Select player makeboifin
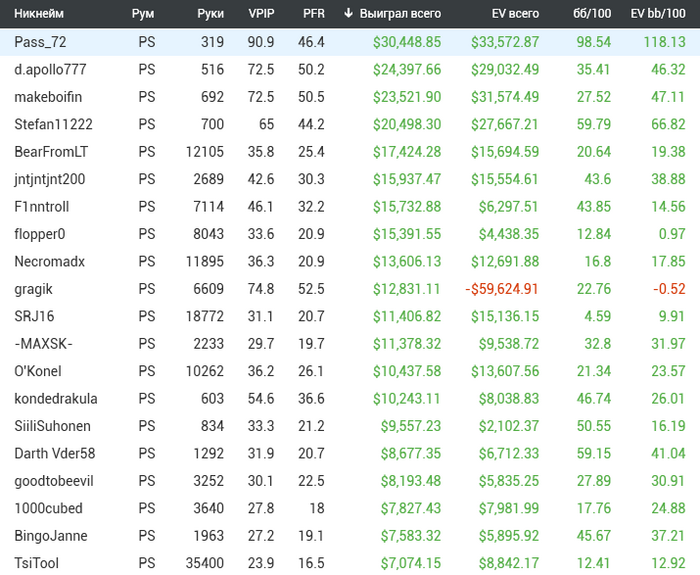 (48, 97)
